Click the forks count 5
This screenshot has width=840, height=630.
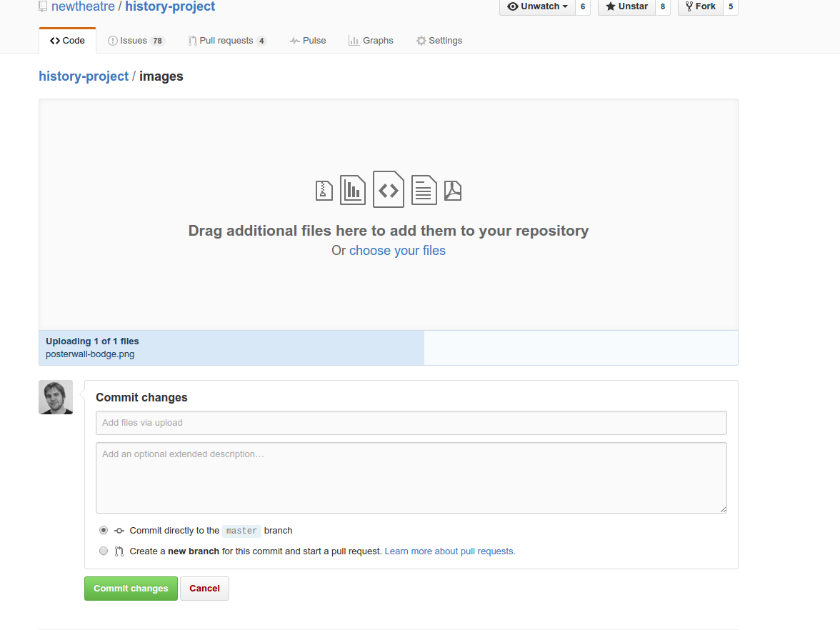731,6
